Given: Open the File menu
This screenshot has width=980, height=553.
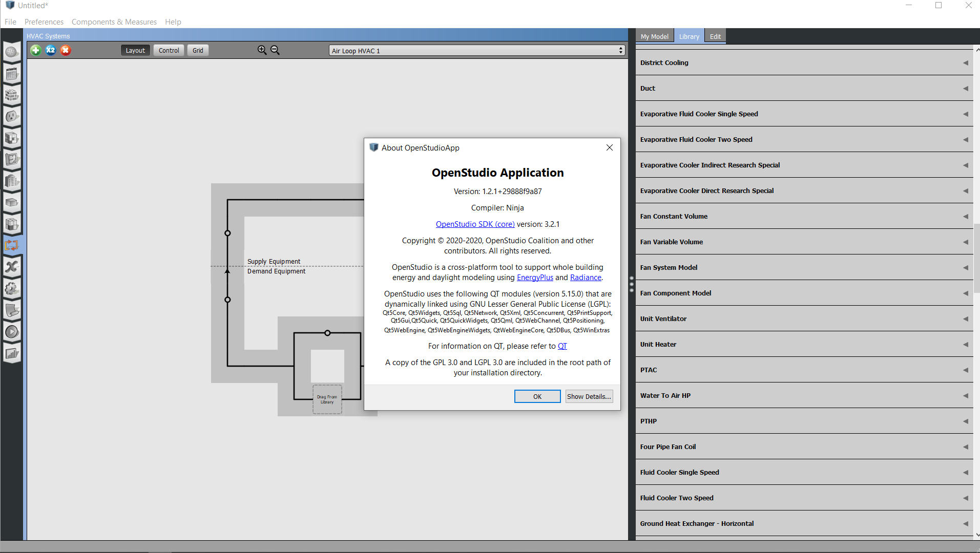Looking at the screenshot, I should [10, 22].
